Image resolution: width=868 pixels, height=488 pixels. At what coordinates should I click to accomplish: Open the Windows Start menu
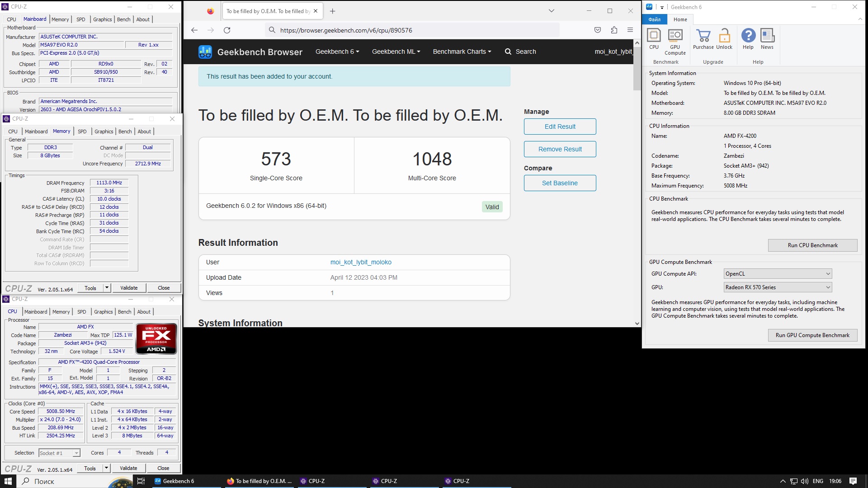(8, 481)
